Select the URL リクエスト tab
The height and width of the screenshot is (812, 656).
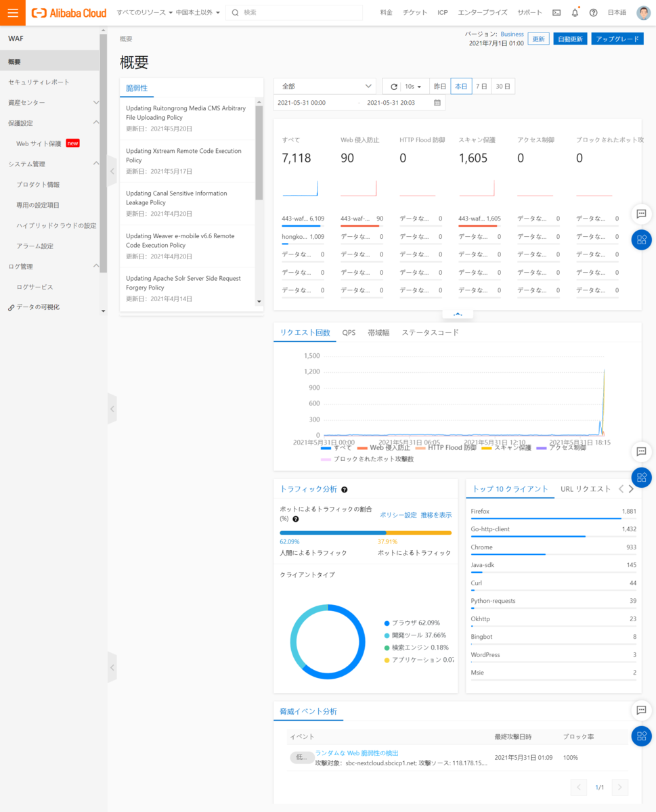pos(586,489)
